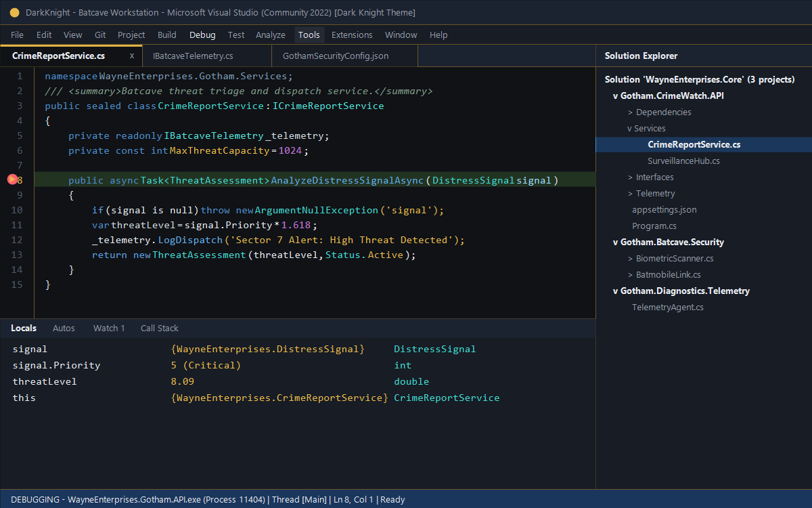Open the Analyze menu

tap(271, 35)
